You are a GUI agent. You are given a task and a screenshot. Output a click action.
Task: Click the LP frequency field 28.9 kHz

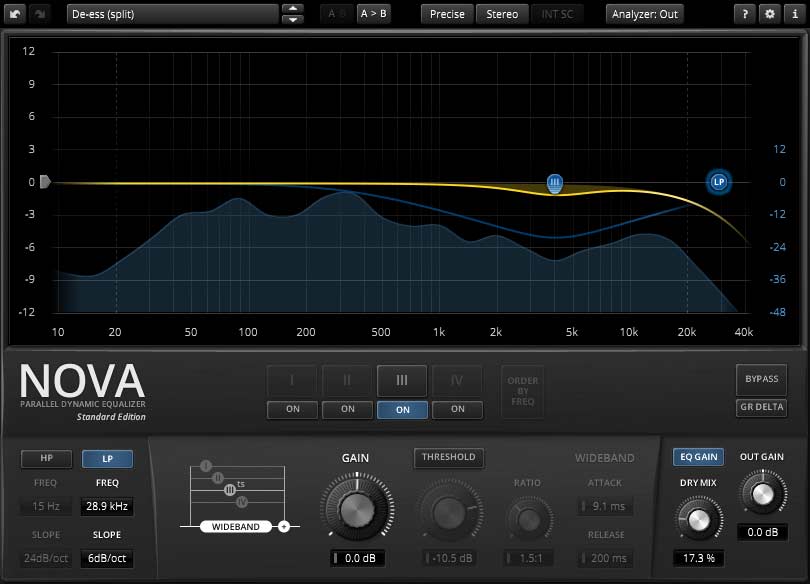(107, 506)
